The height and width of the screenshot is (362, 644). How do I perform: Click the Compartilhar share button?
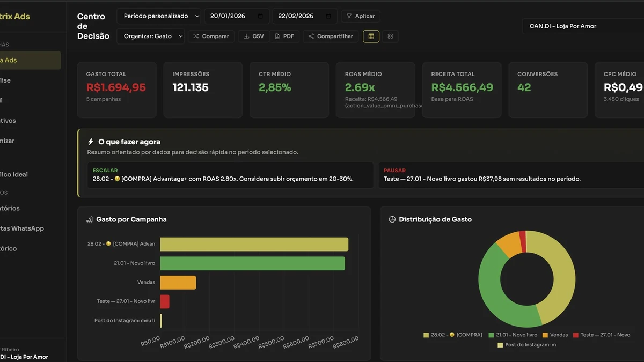(x=331, y=36)
